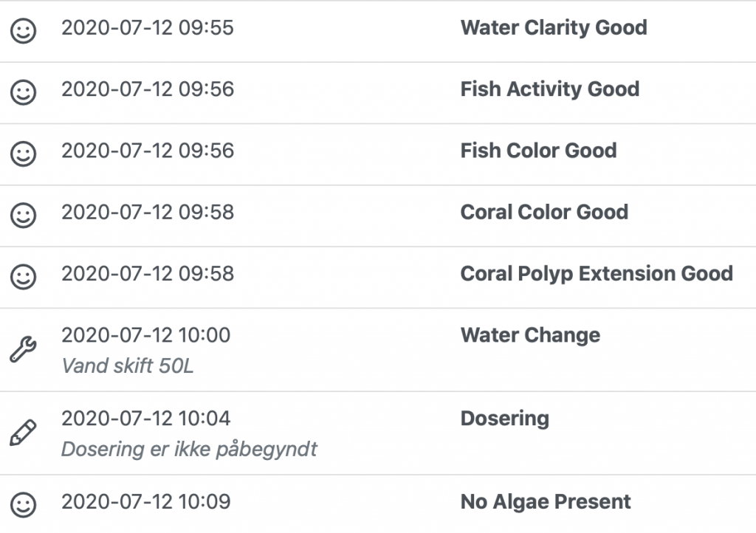Open the Water Clarity Good entry
The image size is (756, 533).
coord(553,28)
